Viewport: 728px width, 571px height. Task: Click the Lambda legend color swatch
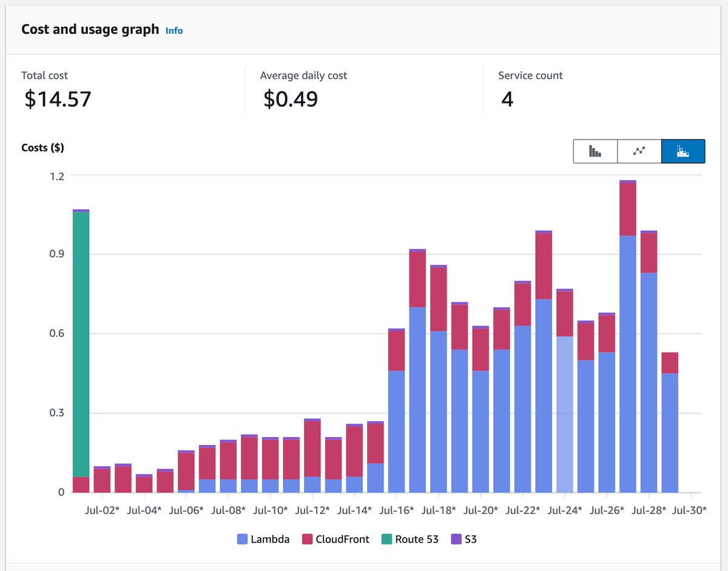pos(242,539)
